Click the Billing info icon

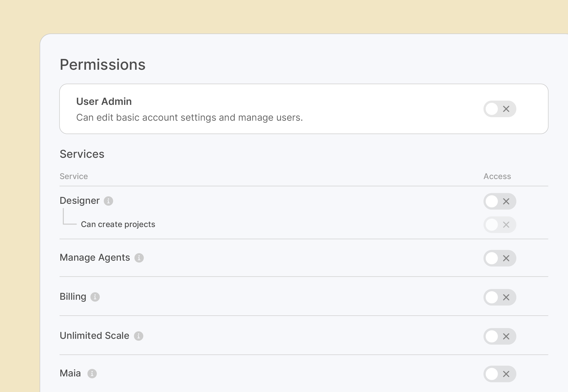pos(95,297)
